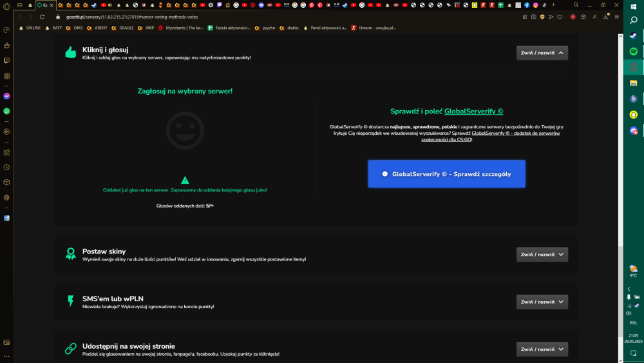
Task: Open the Windows taskbar search
Action: [633, 20]
